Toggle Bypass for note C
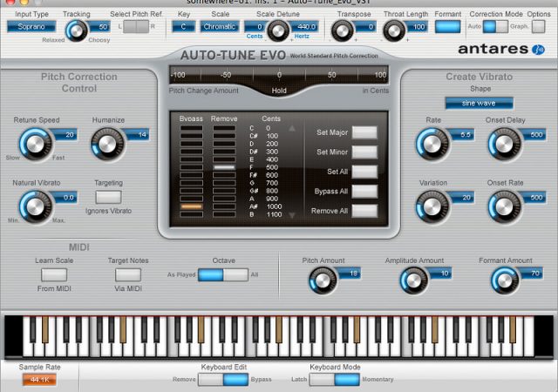This screenshot has width=558, height=392. pos(192,128)
